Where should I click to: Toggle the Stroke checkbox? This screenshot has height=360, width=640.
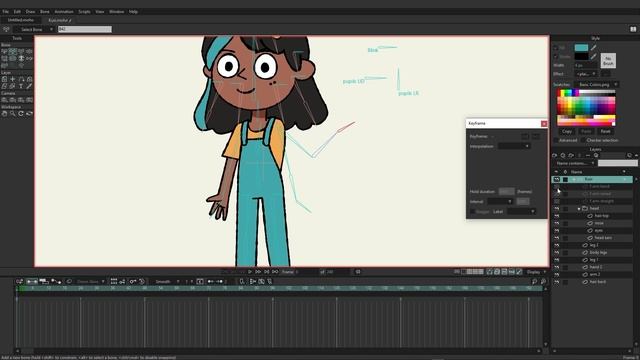555,56
